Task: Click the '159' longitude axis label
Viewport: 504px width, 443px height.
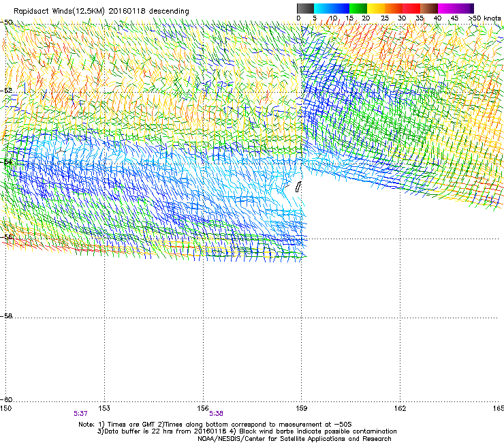Action: 302,408
